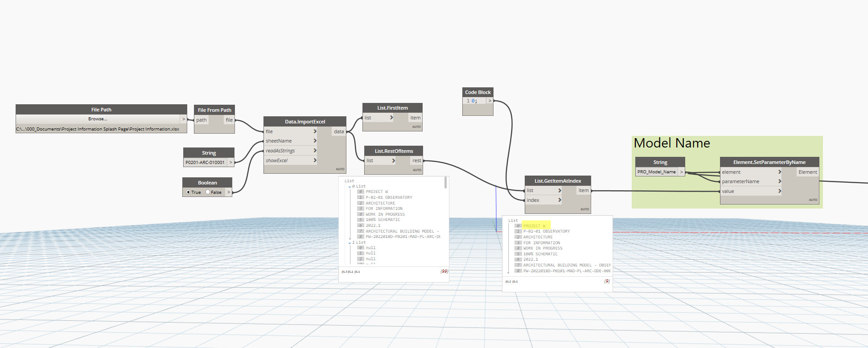Viewport: 868px width, 348px height.
Task: Open the sheetName port chevron
Action: pyautogui.click(x=315, y=141)
